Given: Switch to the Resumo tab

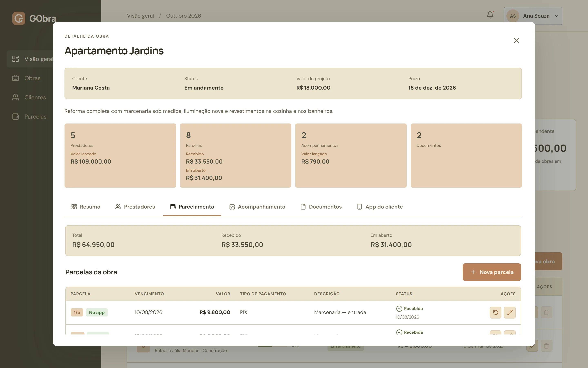Looking at the screenshot, I should click(x=86, y=207).
